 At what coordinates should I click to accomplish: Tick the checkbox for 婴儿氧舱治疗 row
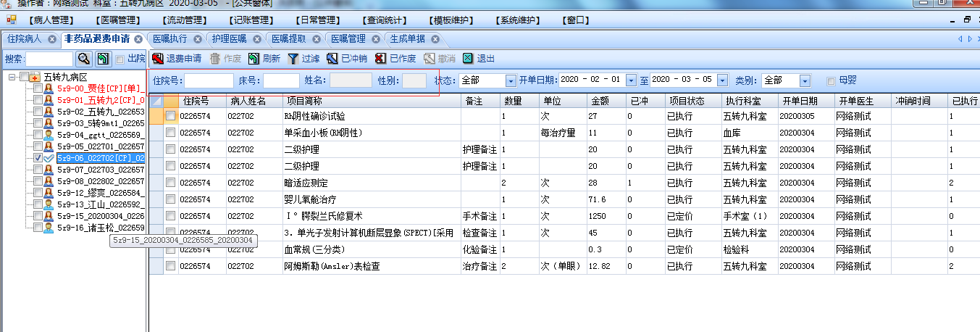(170, 199)
